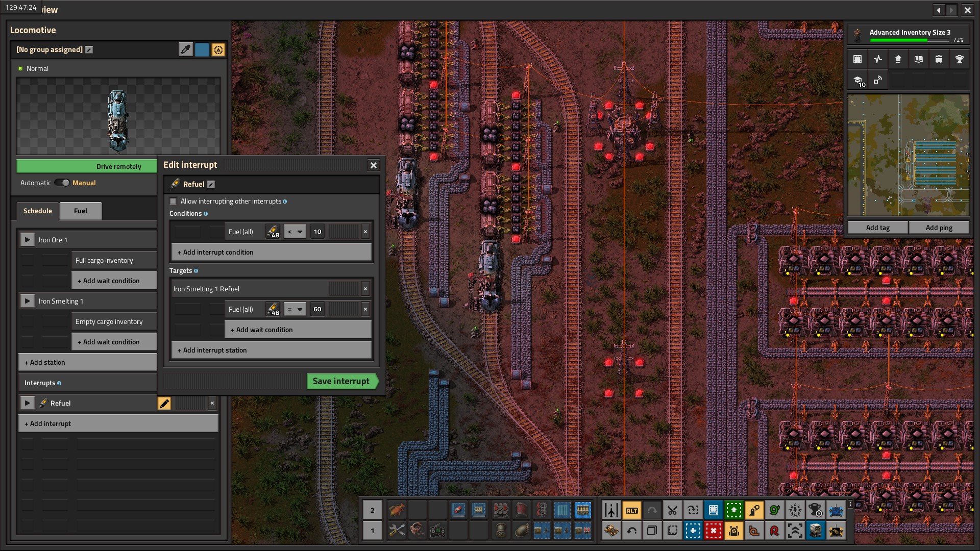Image resolution: width=980 pixels, height=551 pixels.
Task: Select quickbar row 2 selector
Action: [372, 510]
